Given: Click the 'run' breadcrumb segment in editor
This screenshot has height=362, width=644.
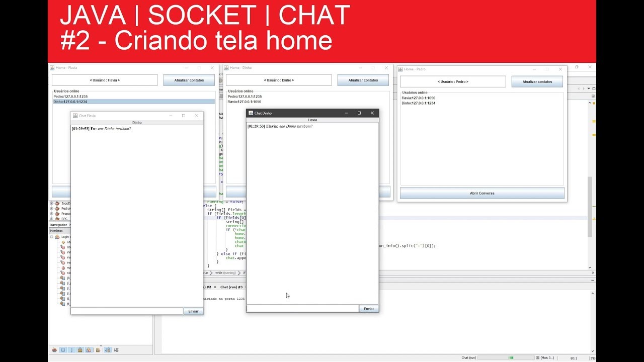Looking at the screenshot, I should [x=205, y=273].
